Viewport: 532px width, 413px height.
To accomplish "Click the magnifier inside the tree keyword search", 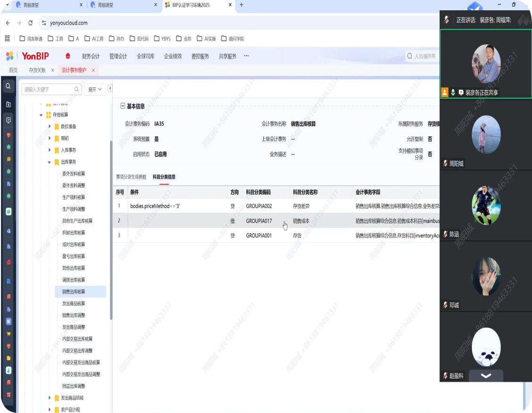I will click(x=76, y=89).
